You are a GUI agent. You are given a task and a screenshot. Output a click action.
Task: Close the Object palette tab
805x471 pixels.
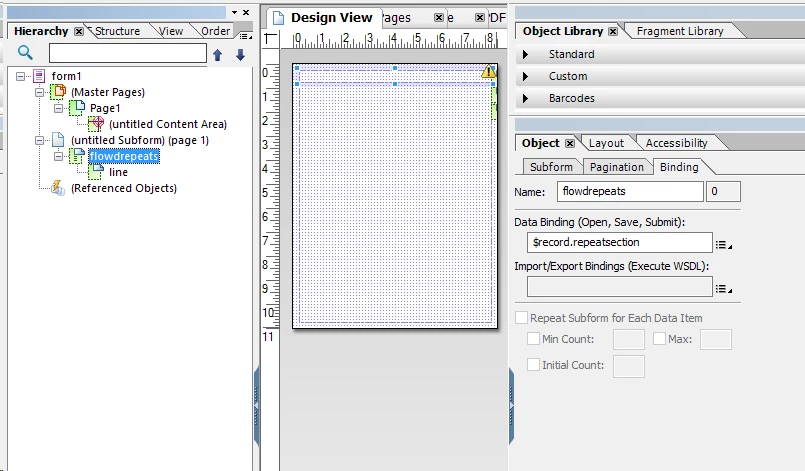570,143
